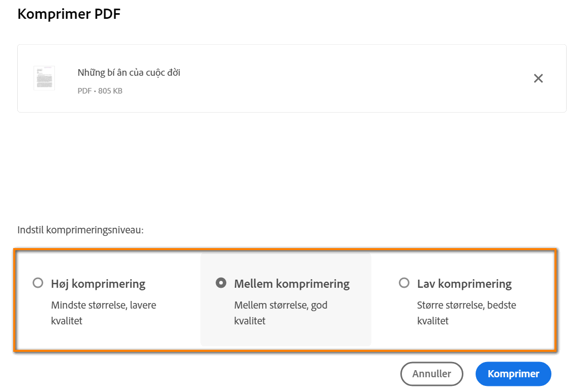This screenshot has height=392, width=586.
Task: Click the PDF document thumbnail
Action: point(44,78)
